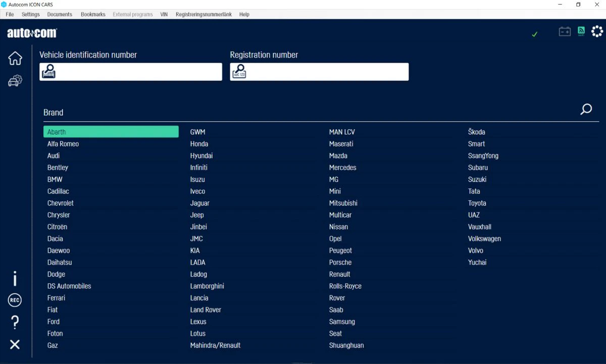This screenshot has height=364, width=606.
Task: Choose GWM brand
Action: tap(198, 132)
